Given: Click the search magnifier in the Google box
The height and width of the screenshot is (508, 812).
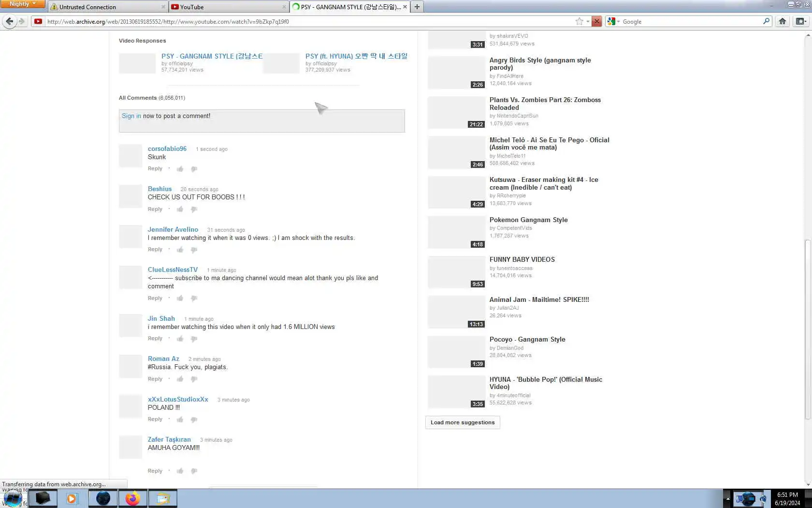Looking at the screenshot, I should pos(766,21).
